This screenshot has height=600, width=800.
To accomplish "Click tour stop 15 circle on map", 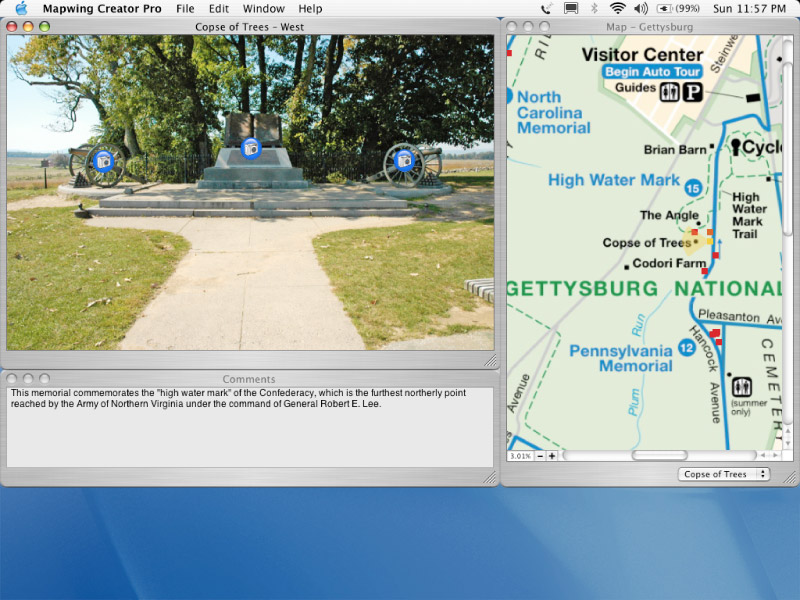I will (x=692, y=188).
